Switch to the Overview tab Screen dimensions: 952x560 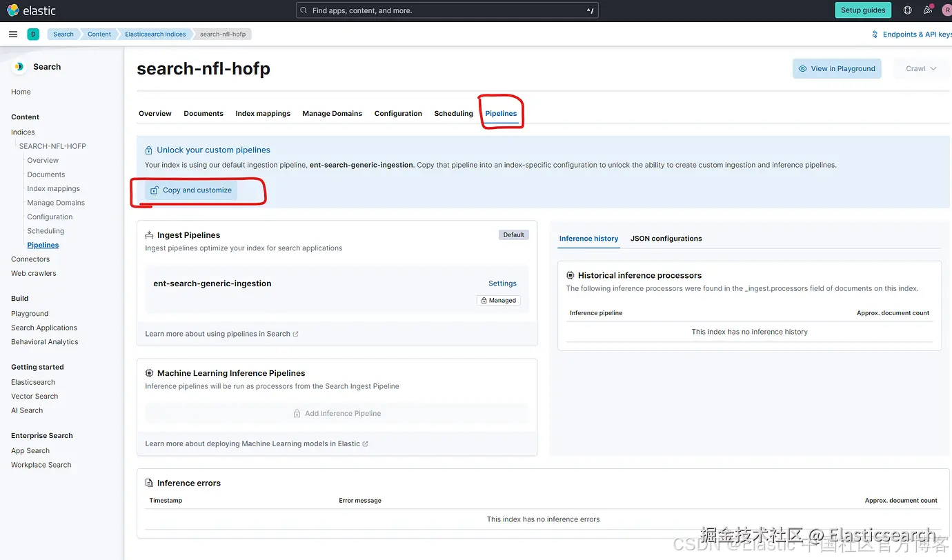[x=155, y=114]
